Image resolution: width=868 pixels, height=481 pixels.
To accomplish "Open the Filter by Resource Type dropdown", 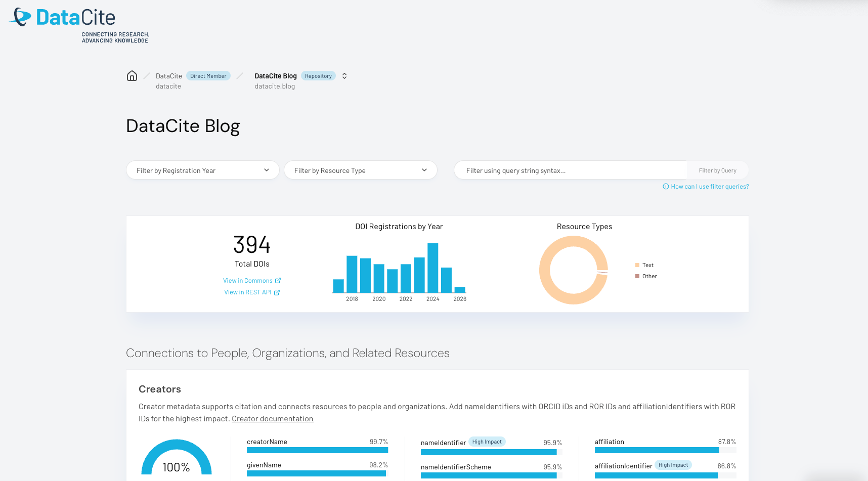I will 360,170.
